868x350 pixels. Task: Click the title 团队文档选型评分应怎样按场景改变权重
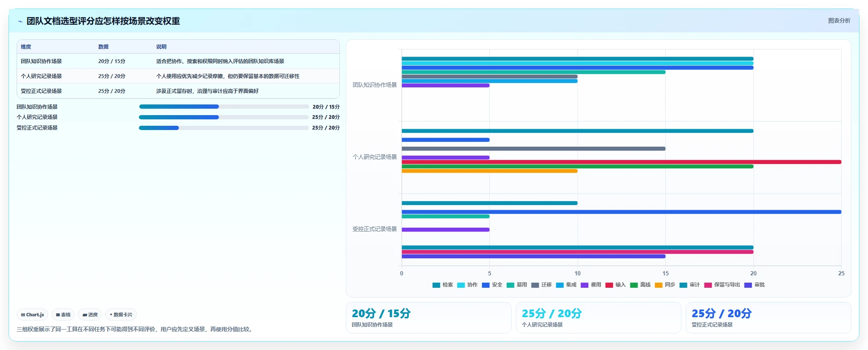tap(103, 21)
